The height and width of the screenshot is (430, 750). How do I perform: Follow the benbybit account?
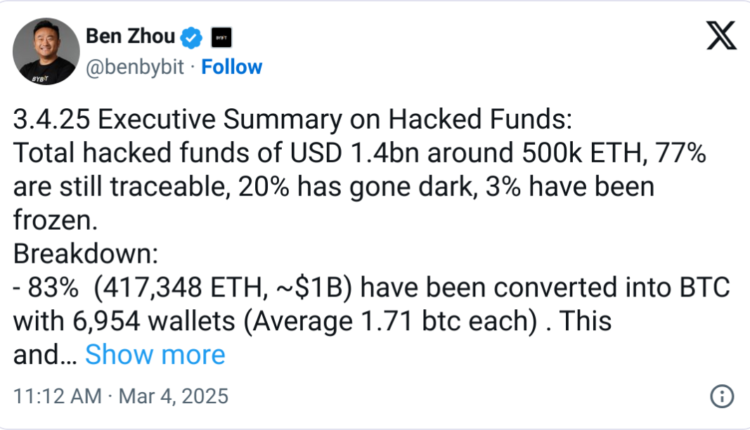(x=231, y=67)
